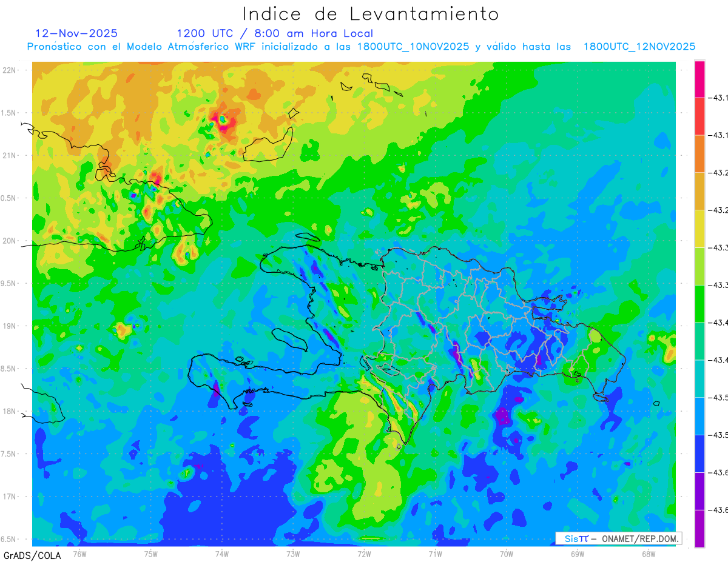Viewport: 728px width, 562px height.
Task: Select the date text '12-Nov-2025'
Action: (x=76, y=33)
